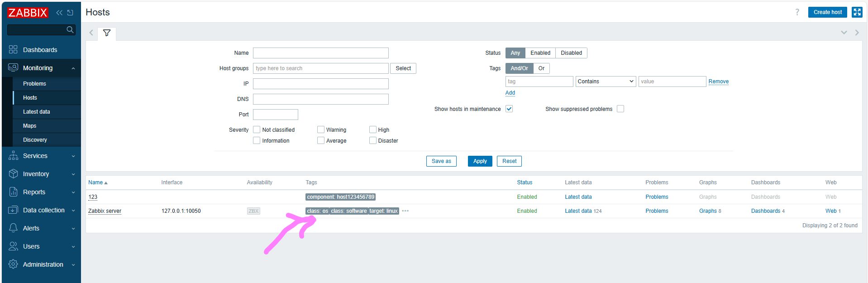Open the Contains tag operator dropdown
The image size is (868, 283).
point(605,82)
